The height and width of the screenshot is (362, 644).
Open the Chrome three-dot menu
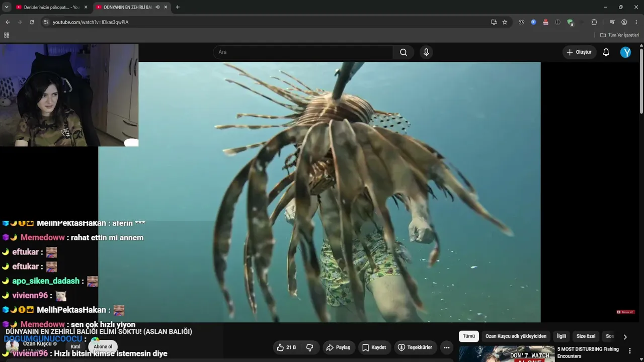point(636,22)
